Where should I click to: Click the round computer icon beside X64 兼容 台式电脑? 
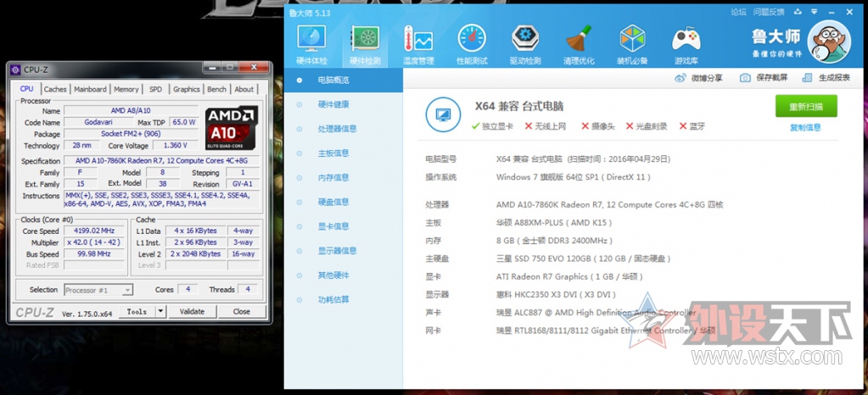coord(443,114)
